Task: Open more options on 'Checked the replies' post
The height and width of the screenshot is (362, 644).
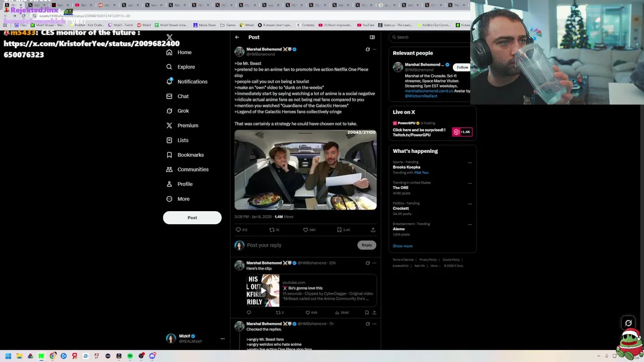Action: (x=374, y=324)
